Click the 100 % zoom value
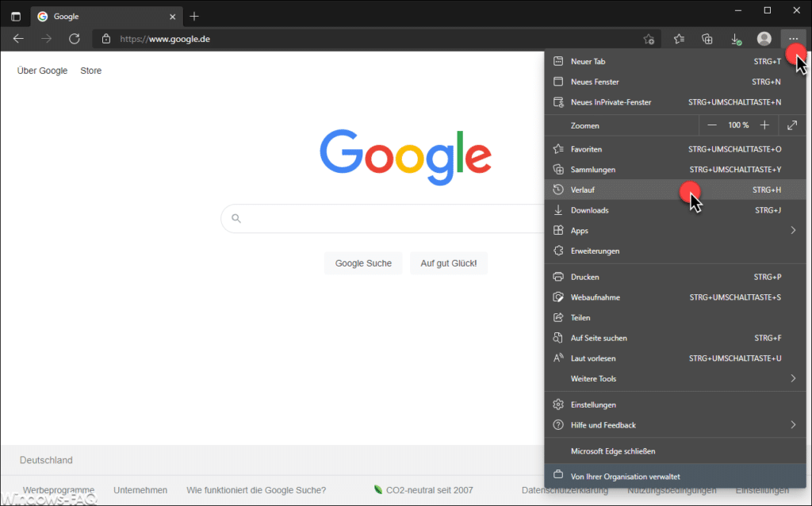The width and height of the screenshot is (812, 506). point(738,125)
